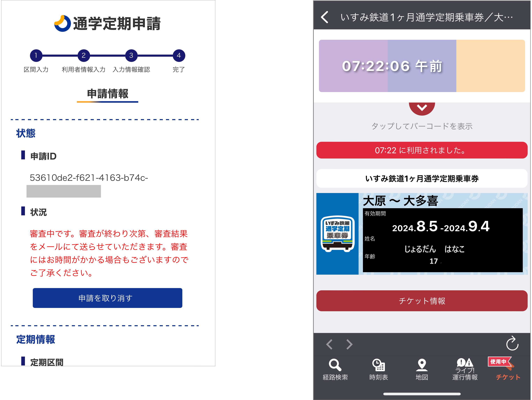
Task: Tap いすみ鉄道1ヶ月通学定期乗車券 title label
Action: point(422,179)
